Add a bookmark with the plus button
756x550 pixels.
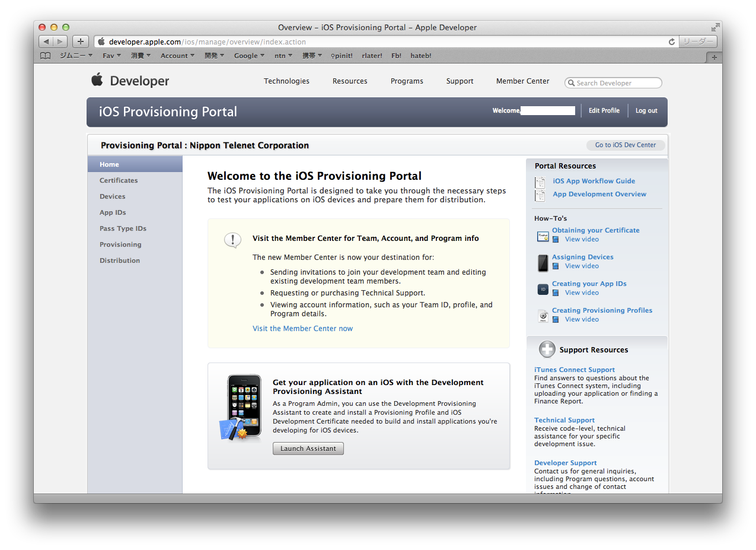tap(81, 42)
